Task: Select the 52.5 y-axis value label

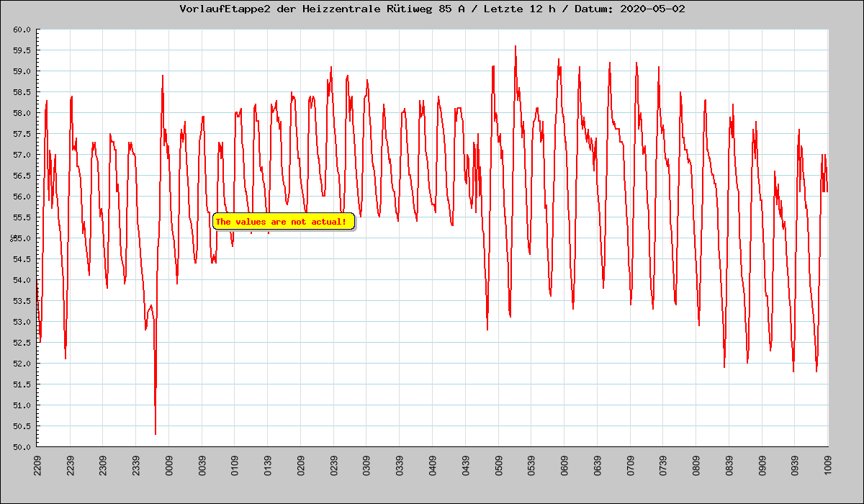Action: click(21, 343)
